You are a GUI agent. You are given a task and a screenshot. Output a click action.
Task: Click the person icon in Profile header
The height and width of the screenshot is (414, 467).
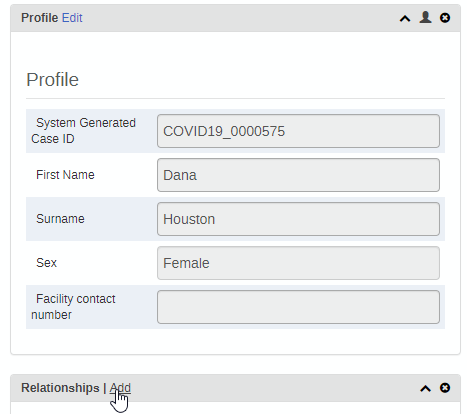pos(425,17)
